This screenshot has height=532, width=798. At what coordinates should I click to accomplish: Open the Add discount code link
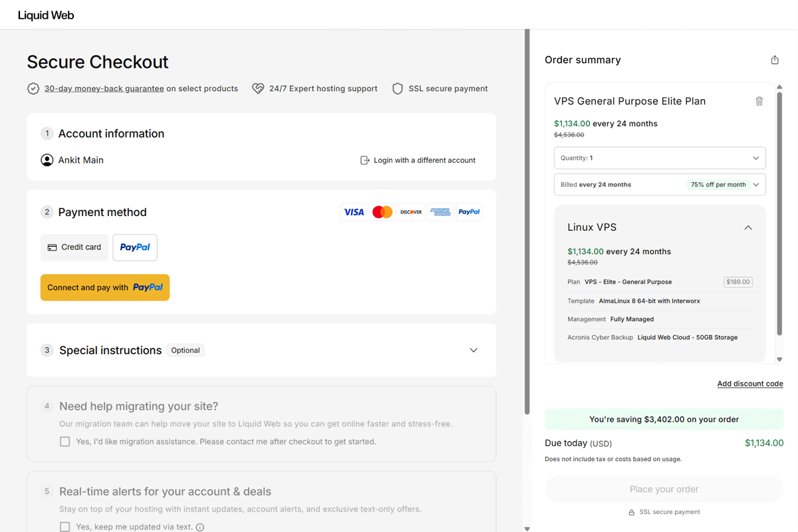click(x=750, y=383)
